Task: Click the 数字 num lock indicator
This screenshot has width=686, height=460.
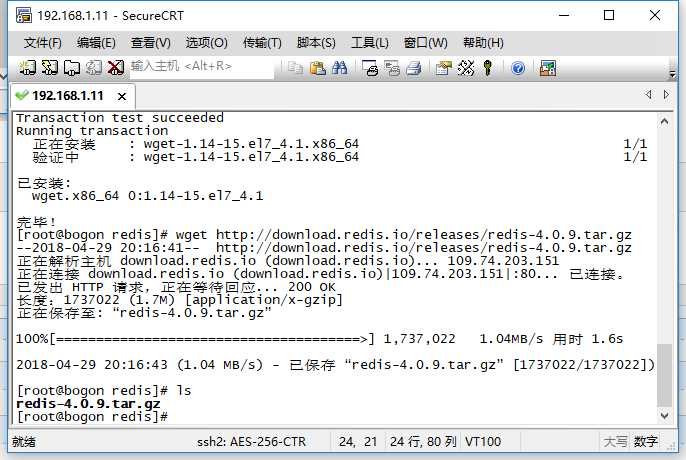Action: 645,442
